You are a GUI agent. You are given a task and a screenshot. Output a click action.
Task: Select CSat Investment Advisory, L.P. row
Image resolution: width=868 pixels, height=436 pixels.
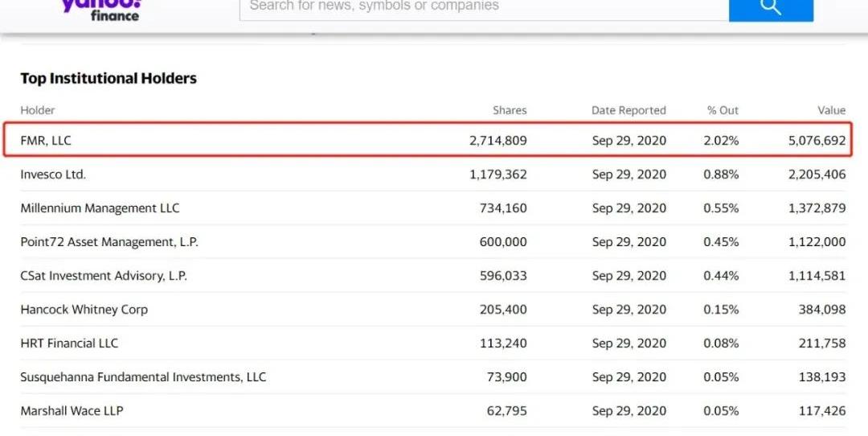(104, 276)
